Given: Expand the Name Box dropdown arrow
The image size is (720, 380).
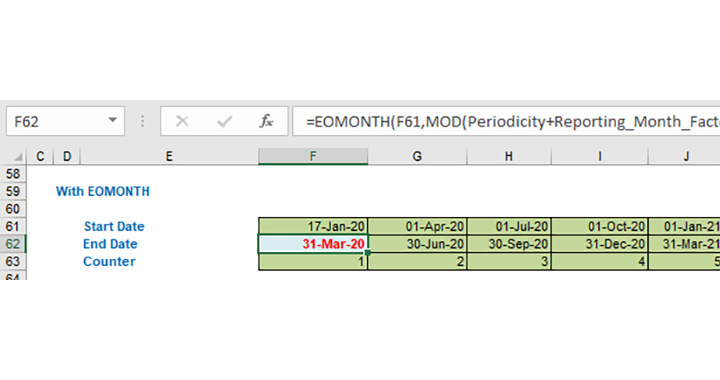Looking at the screenshot, I should (x=112, y=120).
